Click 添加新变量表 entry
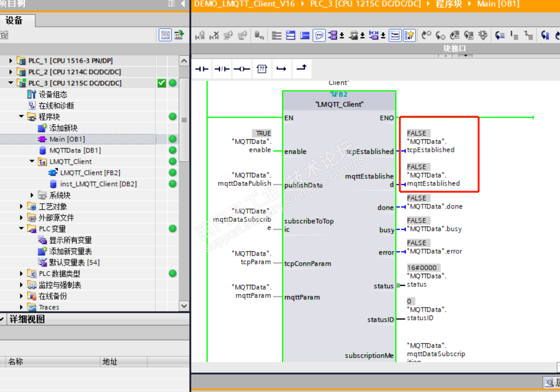This screenshot has height=392, width=560. (x=71, y=251)
